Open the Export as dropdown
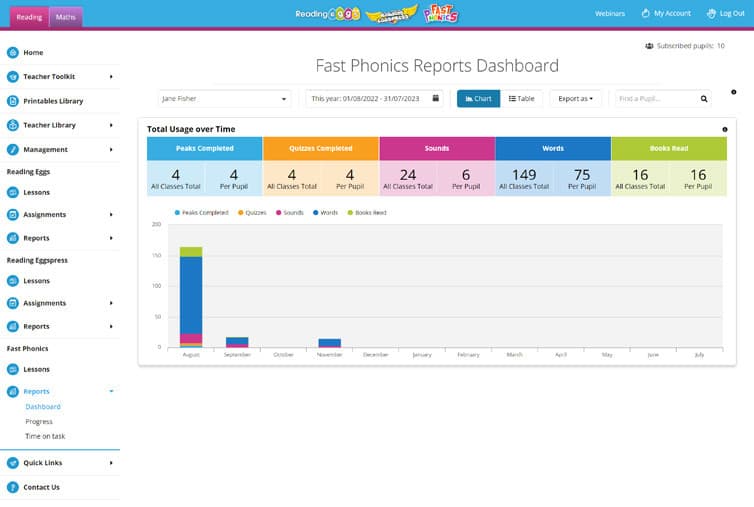 [576, 99]
